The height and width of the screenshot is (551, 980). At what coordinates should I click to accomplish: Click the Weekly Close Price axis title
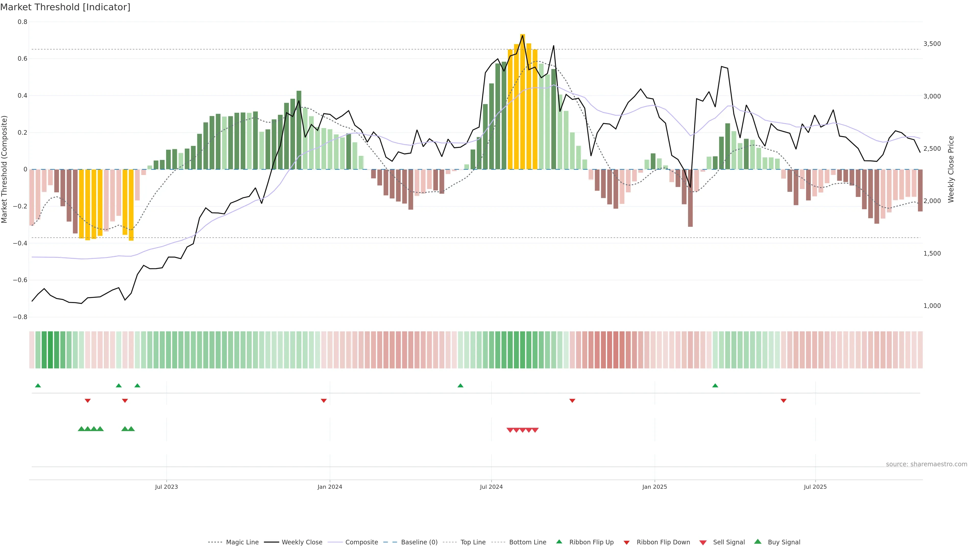pyautogui.click(x=951, y=169)
